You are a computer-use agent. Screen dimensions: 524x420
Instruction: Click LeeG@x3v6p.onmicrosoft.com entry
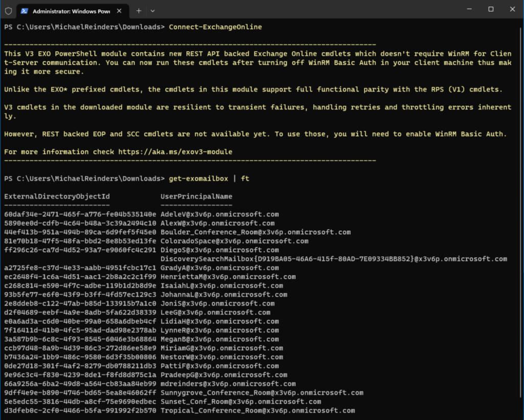pyautogui.click(x=215, y=313)
